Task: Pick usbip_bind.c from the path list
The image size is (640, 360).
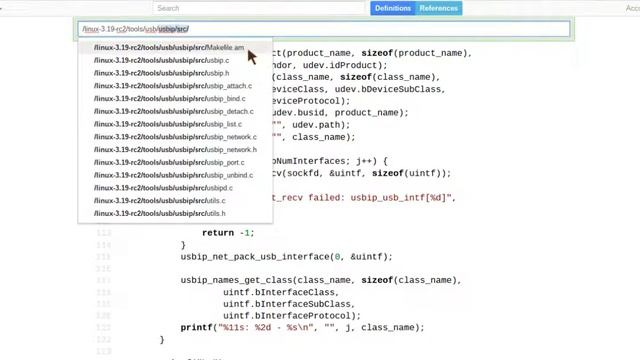Action: click(175, 98)
